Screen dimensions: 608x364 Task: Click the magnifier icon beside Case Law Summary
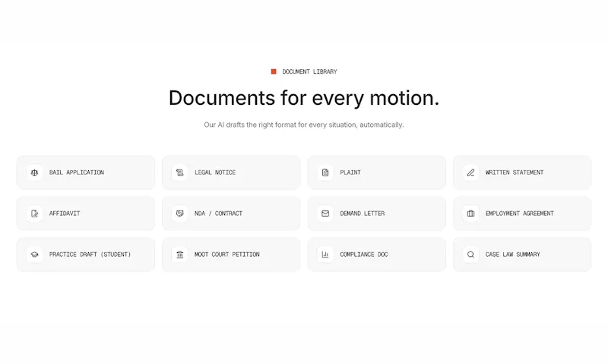(470, 255)
